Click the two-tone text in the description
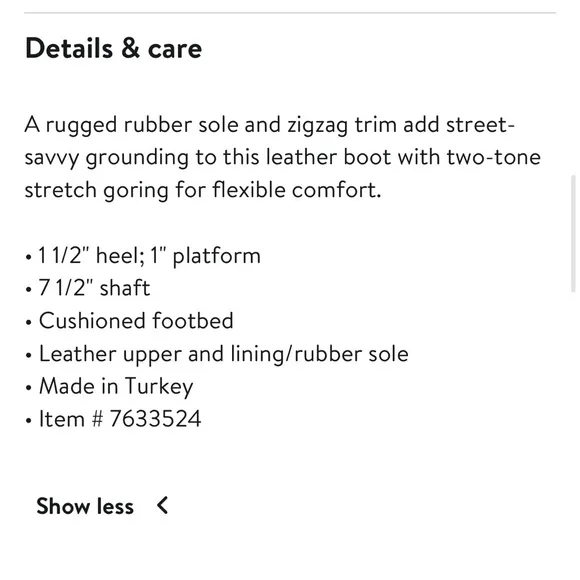This screenshot has width=580, height=580. [x=494, y=157]
